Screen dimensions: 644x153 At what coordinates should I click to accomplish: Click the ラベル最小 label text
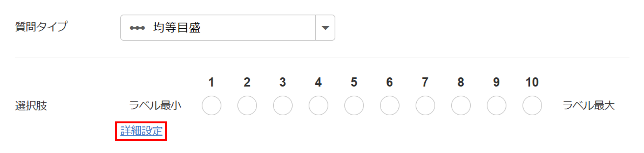(155, 105)
